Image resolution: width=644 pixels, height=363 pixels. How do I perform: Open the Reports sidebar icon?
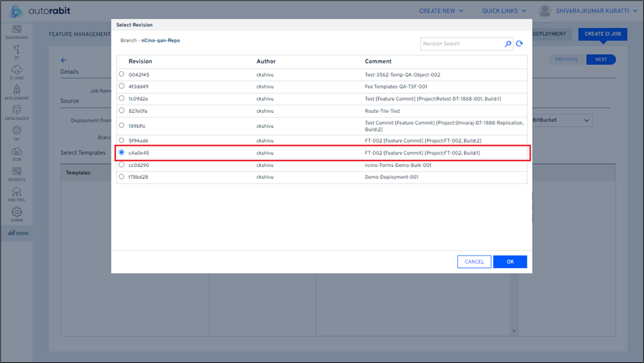point(16,173)
